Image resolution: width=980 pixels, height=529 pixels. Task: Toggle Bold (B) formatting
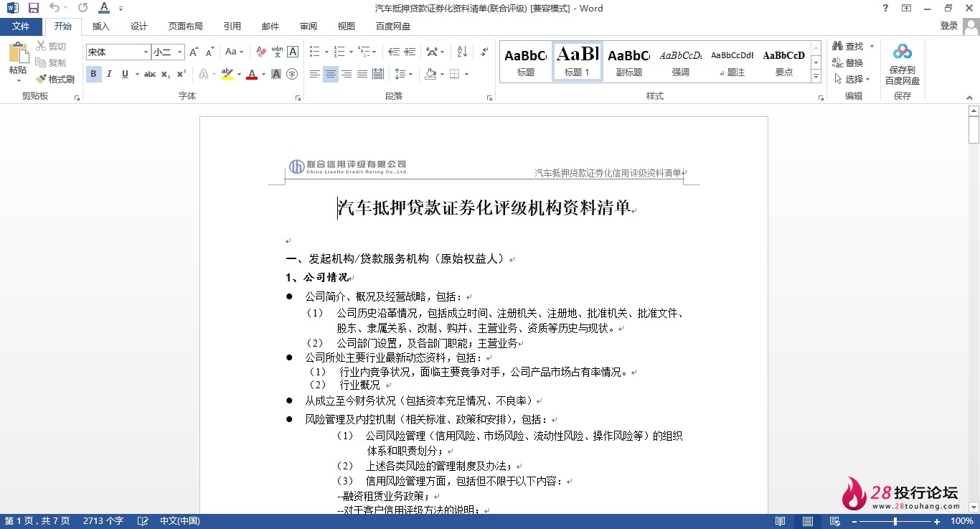(93, 74)
